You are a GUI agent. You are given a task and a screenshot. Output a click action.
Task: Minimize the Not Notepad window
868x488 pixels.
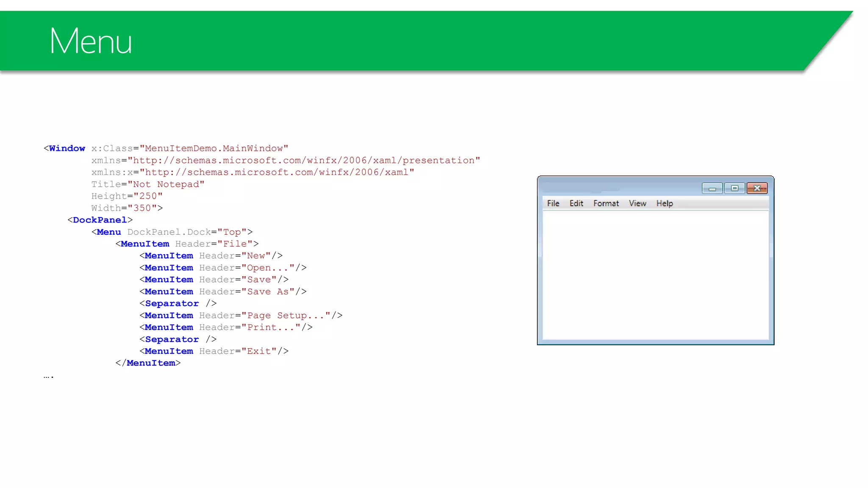pyautogui.click(x=712, y=188)
